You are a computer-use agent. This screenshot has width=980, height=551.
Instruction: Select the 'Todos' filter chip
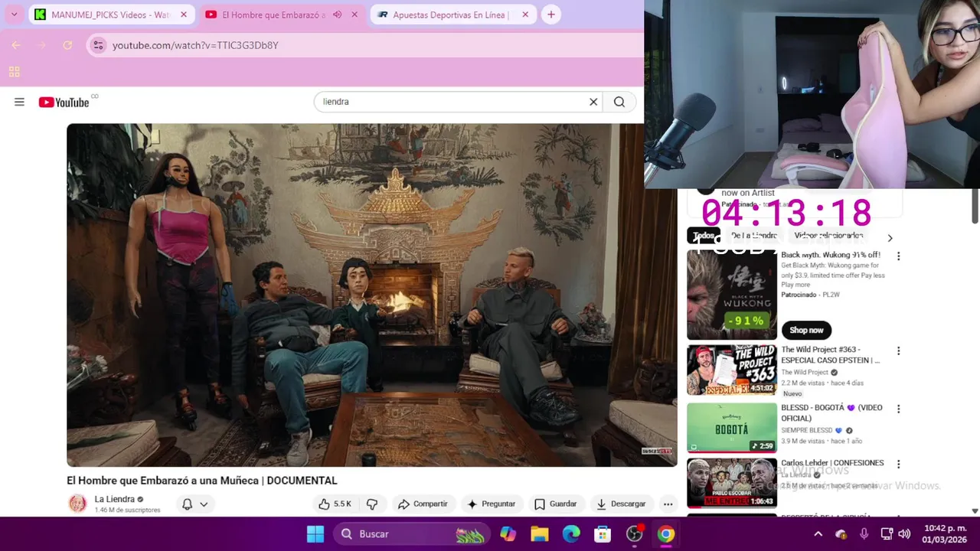tap(704, 236)
